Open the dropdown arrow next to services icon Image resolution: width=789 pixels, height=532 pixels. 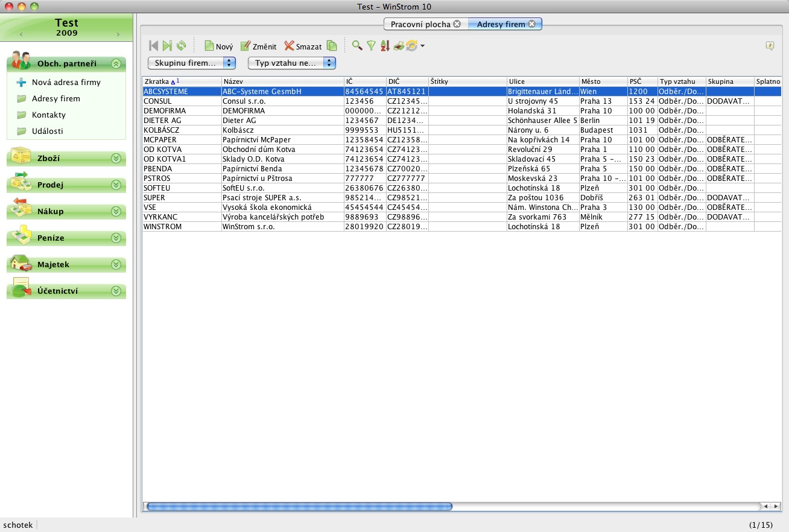[422, 46]
